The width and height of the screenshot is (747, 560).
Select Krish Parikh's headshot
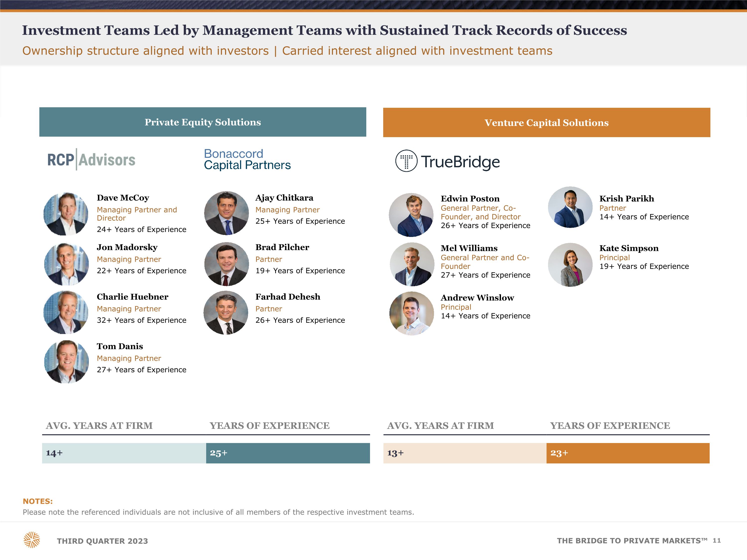570,207
